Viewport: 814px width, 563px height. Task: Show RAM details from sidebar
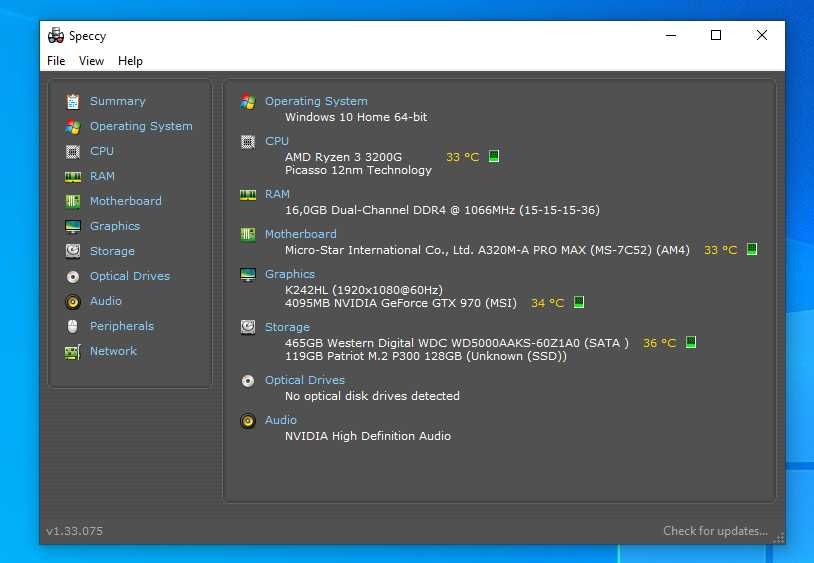point(102,176)
